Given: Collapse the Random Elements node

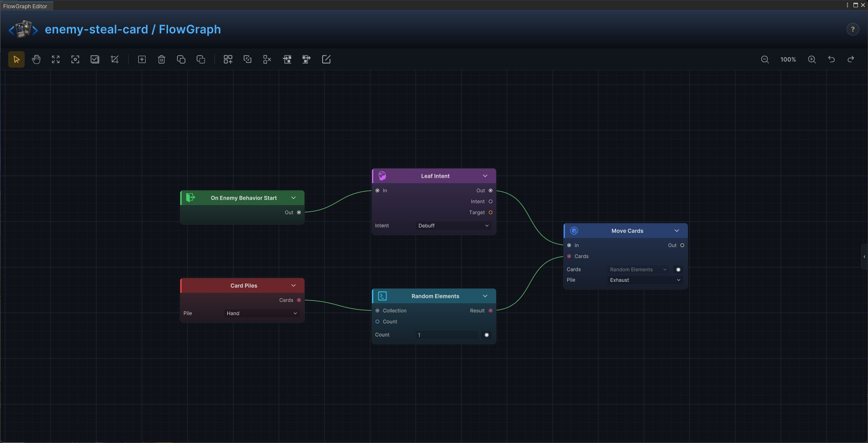Looking at the screenshot, I should pos(485,296).
